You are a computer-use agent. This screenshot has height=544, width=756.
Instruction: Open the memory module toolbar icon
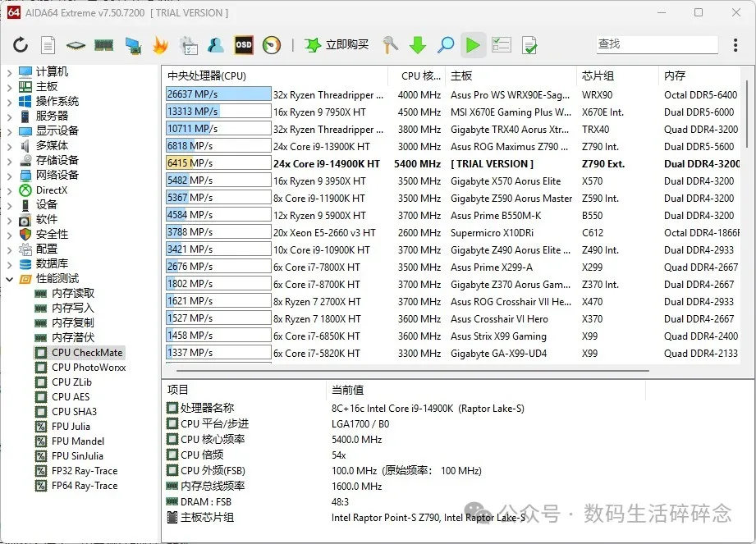(103, 45)
